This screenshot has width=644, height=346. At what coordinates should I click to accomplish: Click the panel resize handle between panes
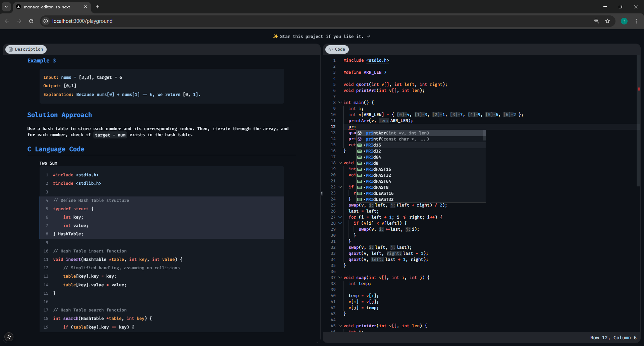(322, 193)
